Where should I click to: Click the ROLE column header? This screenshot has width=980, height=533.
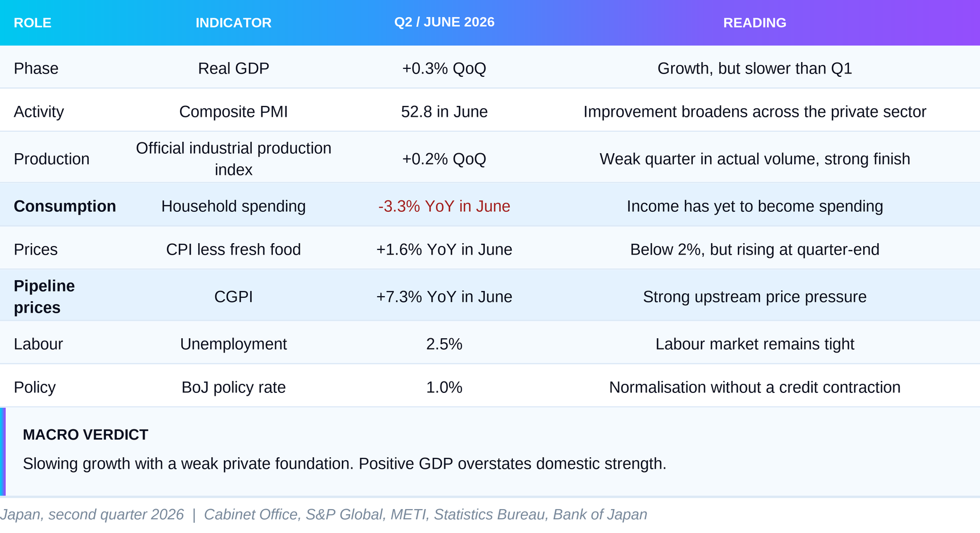(32, 23)
